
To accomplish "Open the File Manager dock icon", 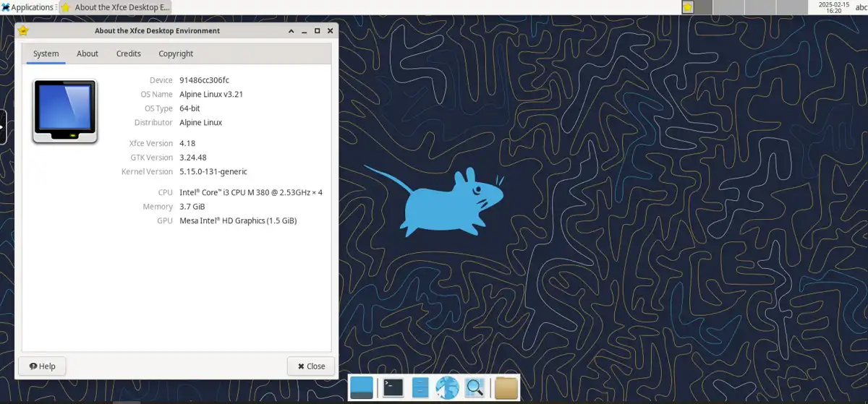I will pos(420,388).
